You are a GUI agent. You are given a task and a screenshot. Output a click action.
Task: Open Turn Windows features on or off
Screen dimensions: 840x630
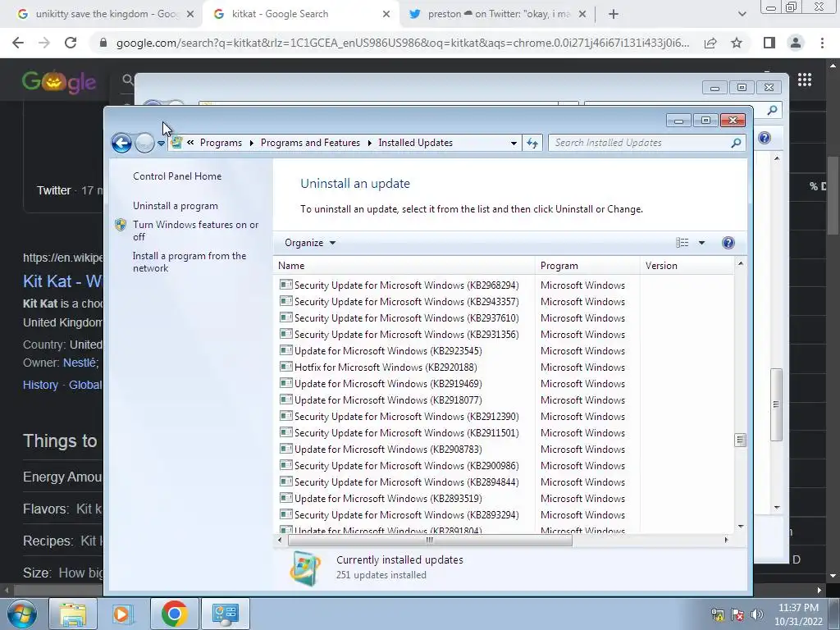pos(195,231)
